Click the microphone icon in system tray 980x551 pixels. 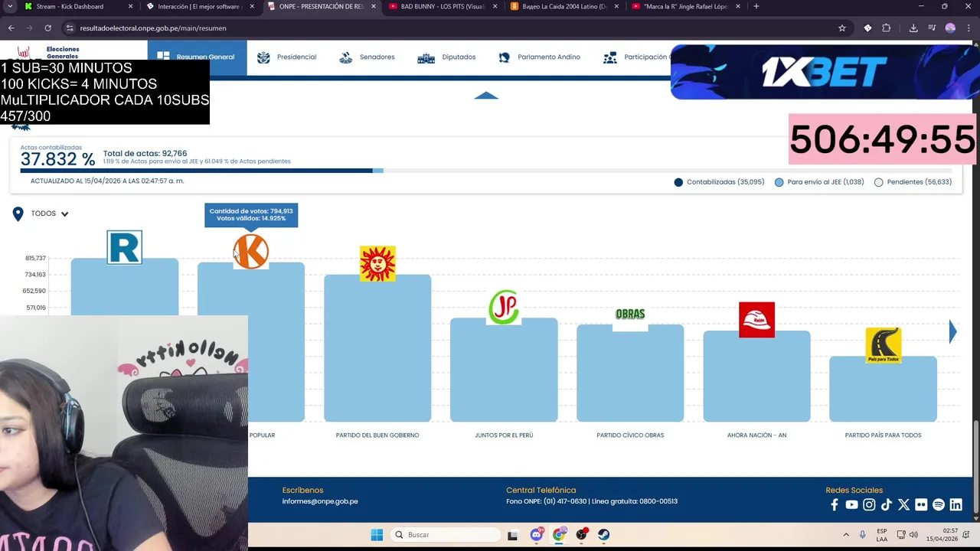tap(862, 535)
